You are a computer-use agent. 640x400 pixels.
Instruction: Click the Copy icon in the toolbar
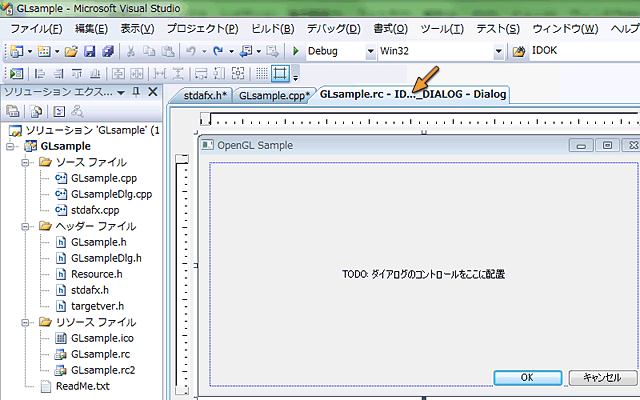(x=149, y=51)
